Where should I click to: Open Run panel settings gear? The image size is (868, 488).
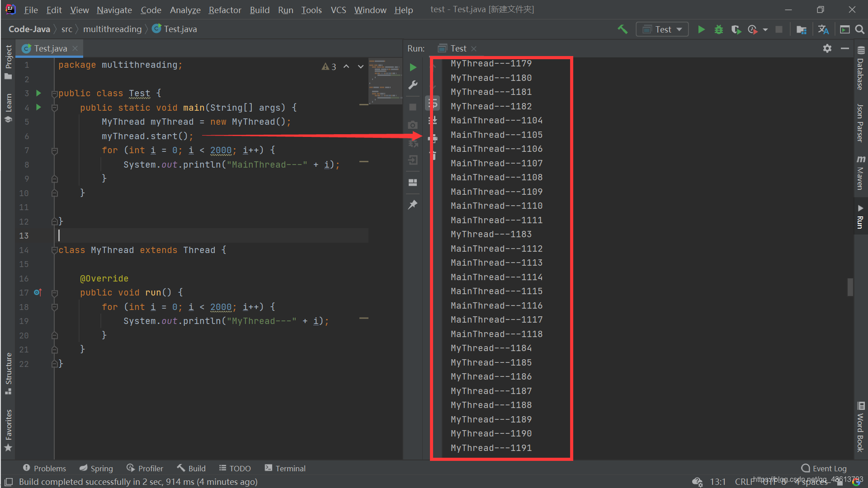(x=827, y=48)
